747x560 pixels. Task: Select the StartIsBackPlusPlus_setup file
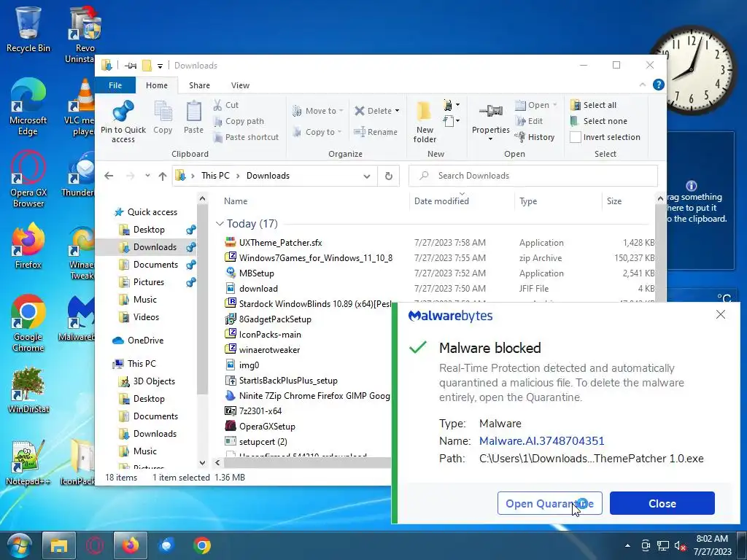click(288, 381)
